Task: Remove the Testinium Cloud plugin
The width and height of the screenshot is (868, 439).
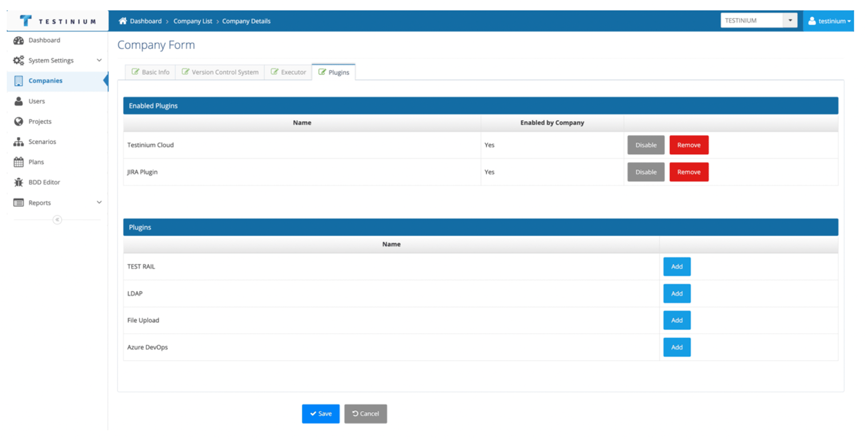Action: pyautogui.click(x=689, y=145)
